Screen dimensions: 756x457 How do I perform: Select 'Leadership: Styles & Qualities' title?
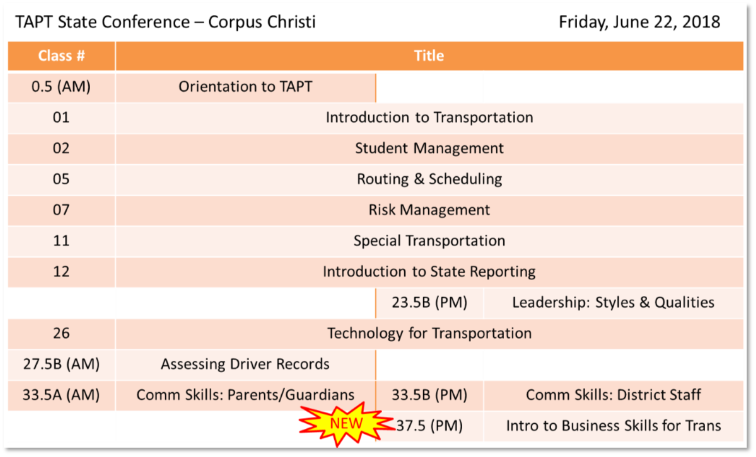(613, 303)
